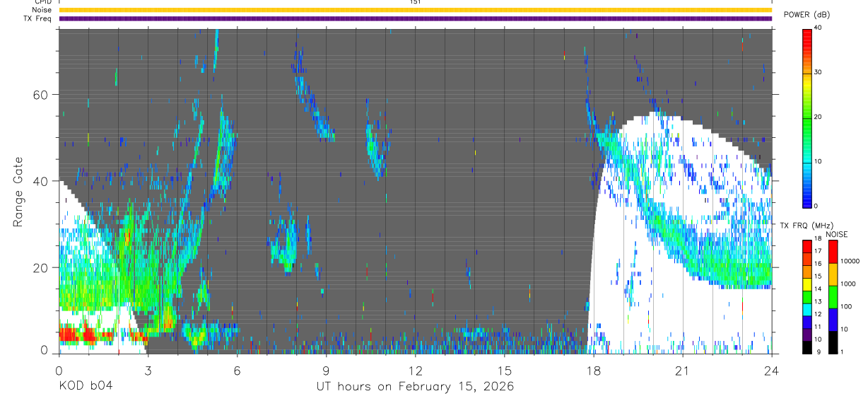Click the yellow segment of the TX FRQ scale
This screenshot has height=401, width=868.
click(x=807, y=284)
